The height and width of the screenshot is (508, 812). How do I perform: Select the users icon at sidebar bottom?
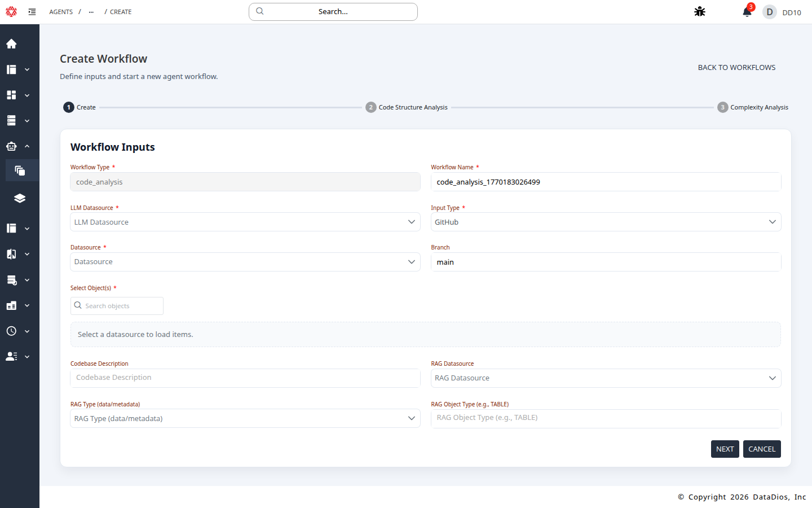[x=11, y=356]
